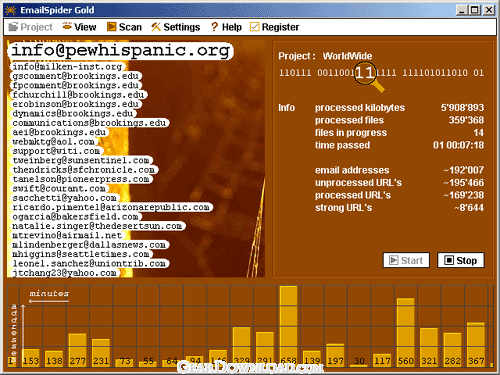Image resolution: width=500 pixels, height=375 pixels.
Task: Click the tallest bar labeled 658
Action: (x=288, y=326)
